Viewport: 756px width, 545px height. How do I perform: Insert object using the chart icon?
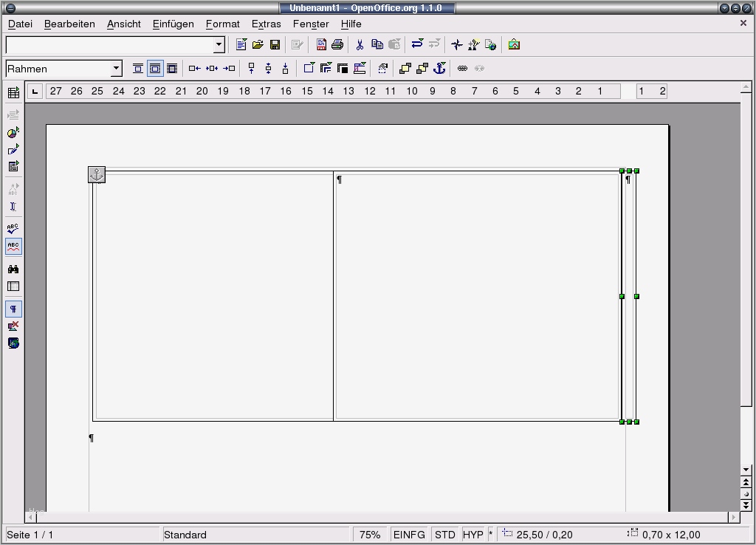[x=13, y=132]
